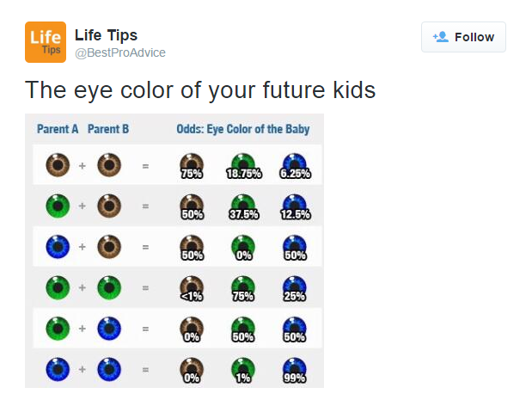Click the blue eye labeled 6.25%

(295, 166)
